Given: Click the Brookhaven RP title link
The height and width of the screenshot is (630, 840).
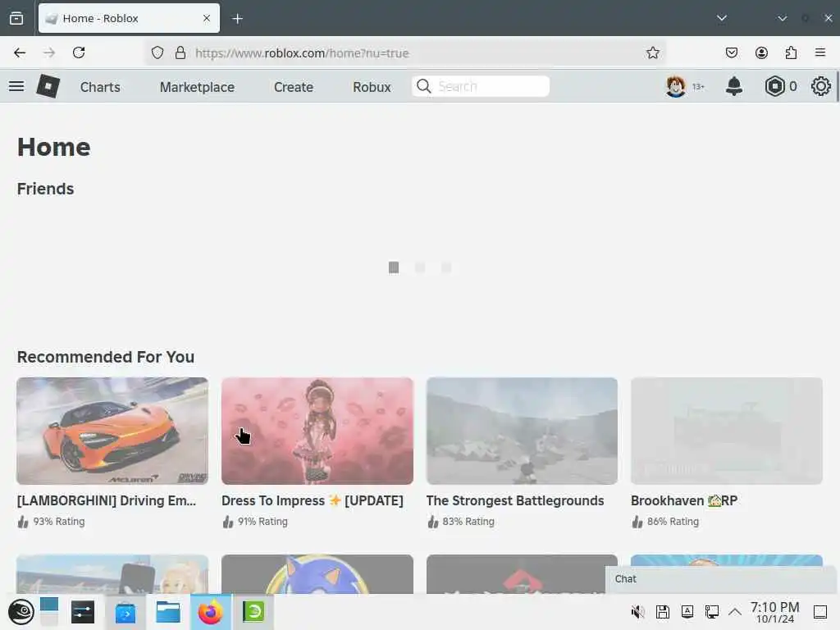Looking at the screenshot, I should click(684, 500).
